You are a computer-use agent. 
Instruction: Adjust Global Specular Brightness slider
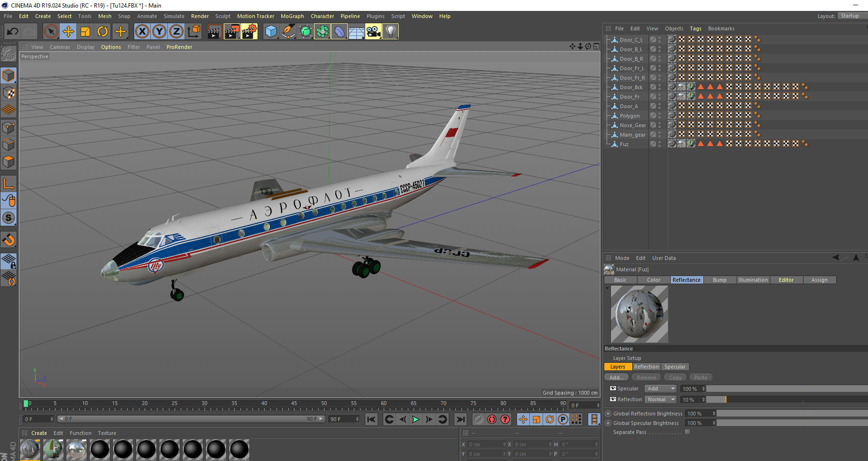coord(793,423)
